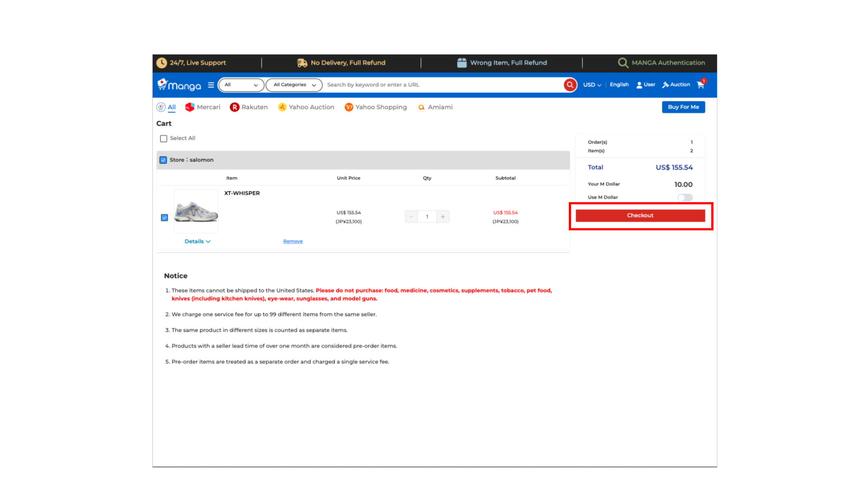Click the red Checkout button

(x=640, y=216)
